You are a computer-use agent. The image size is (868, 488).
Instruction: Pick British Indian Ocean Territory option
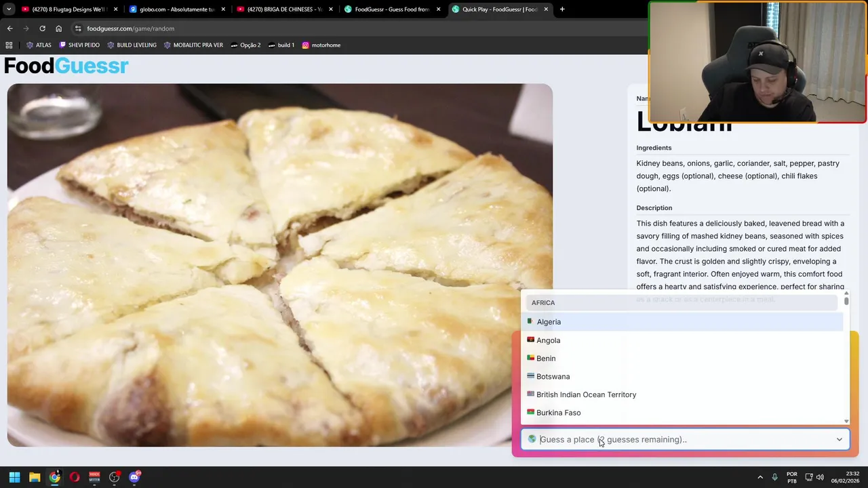tap(682, 394)
